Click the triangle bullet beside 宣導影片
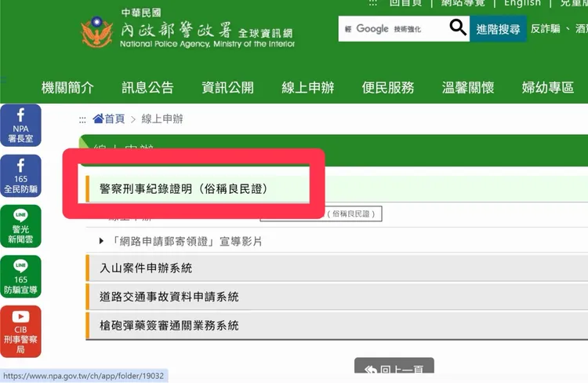588x383 pixels. pos(101,241)
